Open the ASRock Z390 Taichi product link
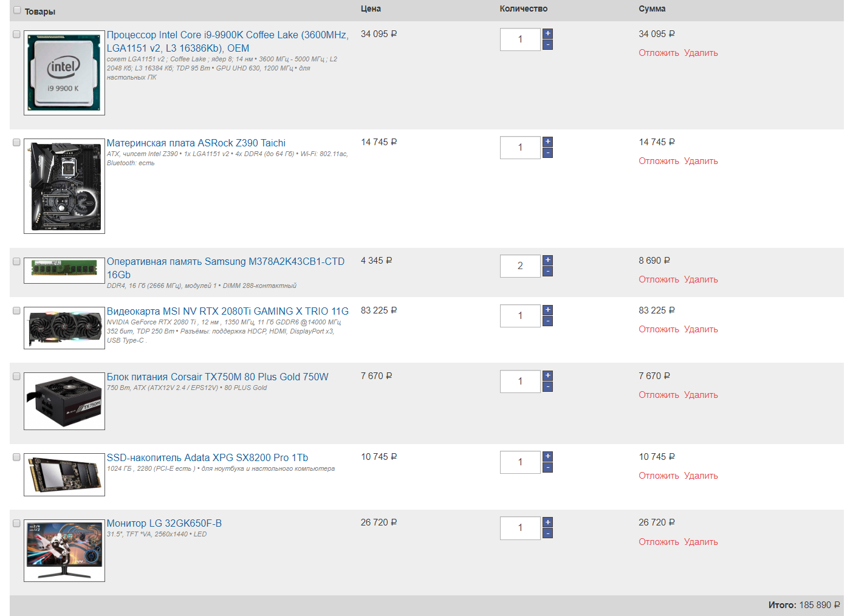Screen dimensions: 853x616 [x=196, y=143]
